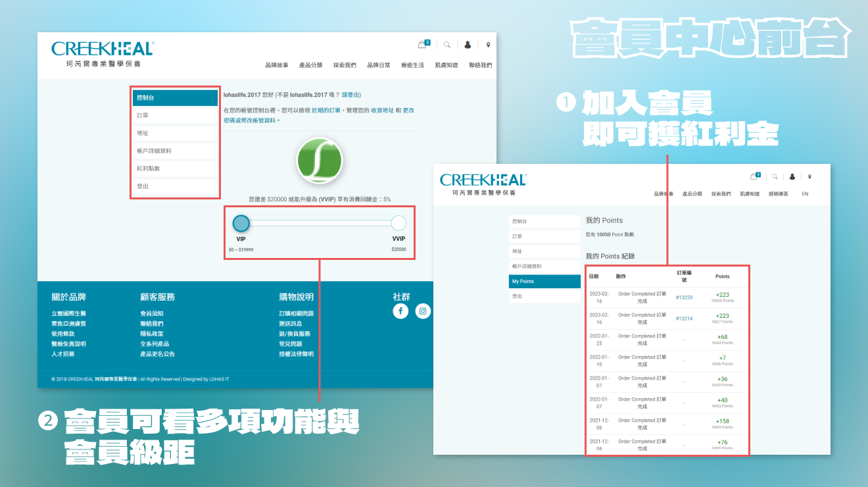Open 經銷專區 in the Points page menu
This screenshot has height=487, width=868.
[x=778, y=194]
